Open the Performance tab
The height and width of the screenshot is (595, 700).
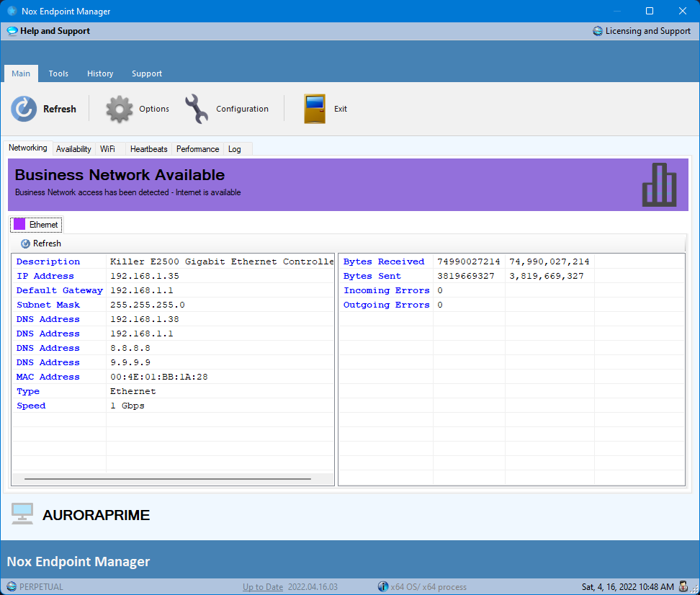tap(197, 149)
